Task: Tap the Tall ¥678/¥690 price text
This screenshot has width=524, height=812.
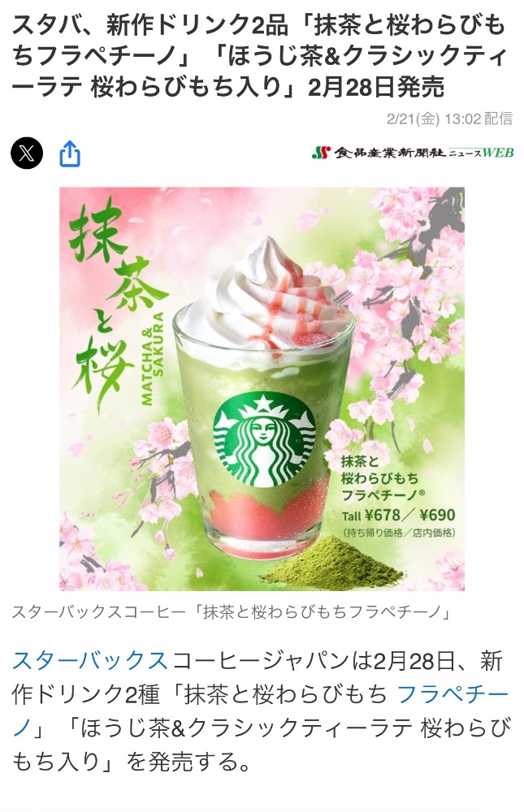Action: pyautogui.click(x=398, y=516)
